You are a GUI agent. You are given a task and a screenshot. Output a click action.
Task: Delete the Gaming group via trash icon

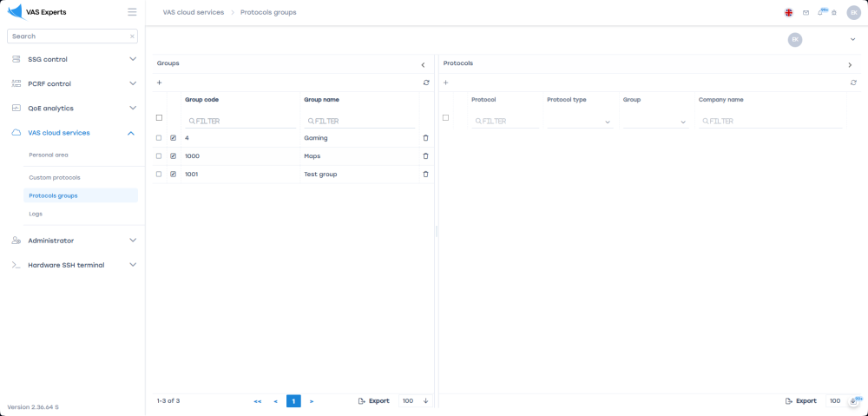click(x=425, y=138)
